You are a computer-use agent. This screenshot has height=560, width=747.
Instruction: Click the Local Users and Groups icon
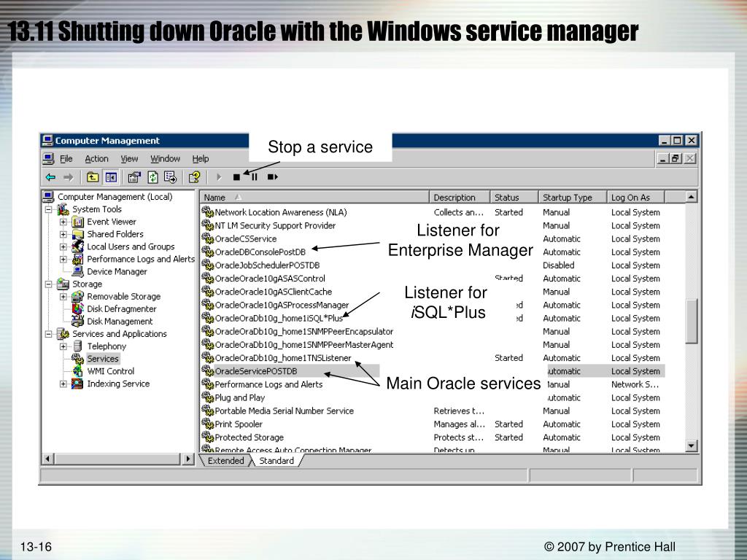point(77,246)
